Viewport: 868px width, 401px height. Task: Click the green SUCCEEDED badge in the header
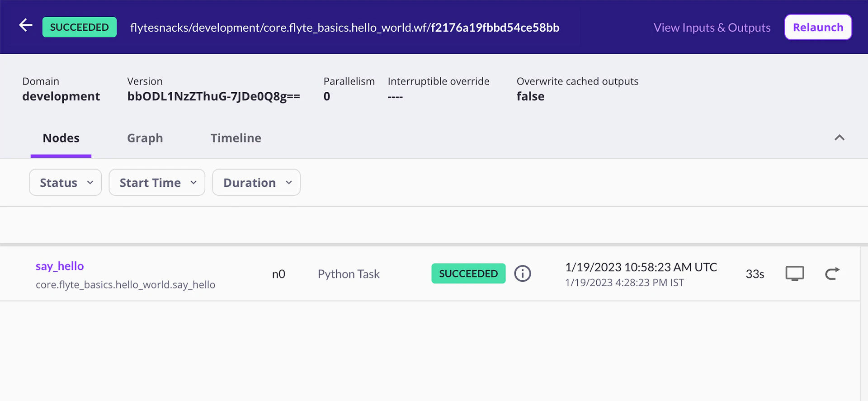click(80, 27)
